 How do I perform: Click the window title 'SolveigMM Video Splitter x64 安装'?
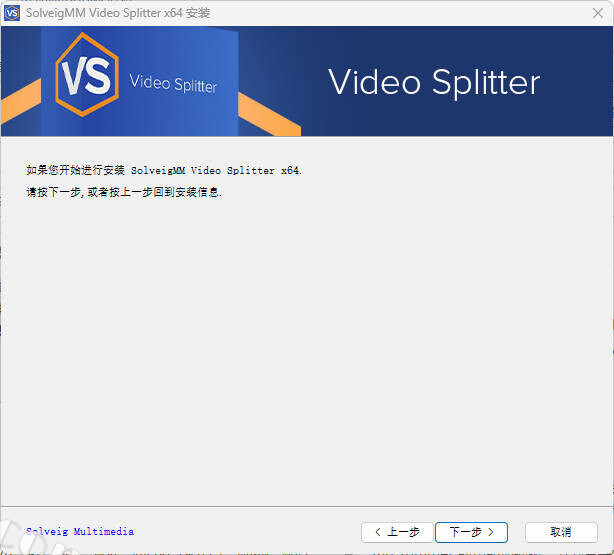(118, 13)
